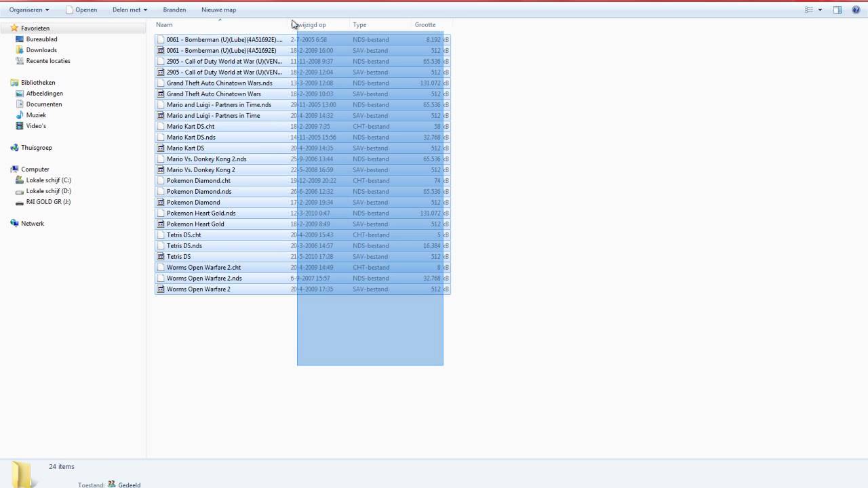
Task: Click the Lokale schijf (D:) drive icon
Action: point(20,191)
